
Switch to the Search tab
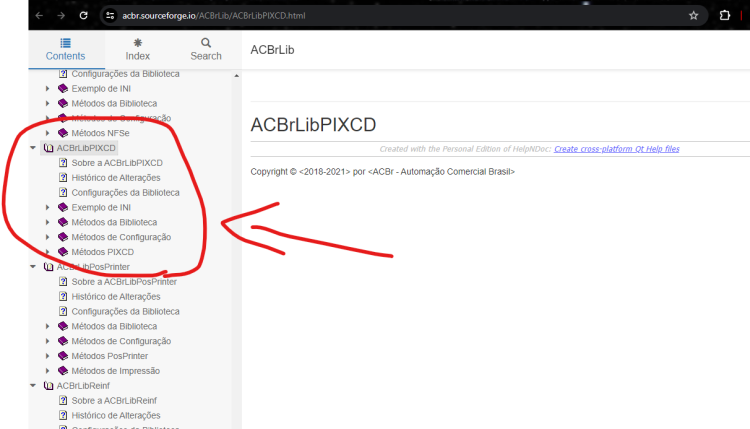click(206, 50)
